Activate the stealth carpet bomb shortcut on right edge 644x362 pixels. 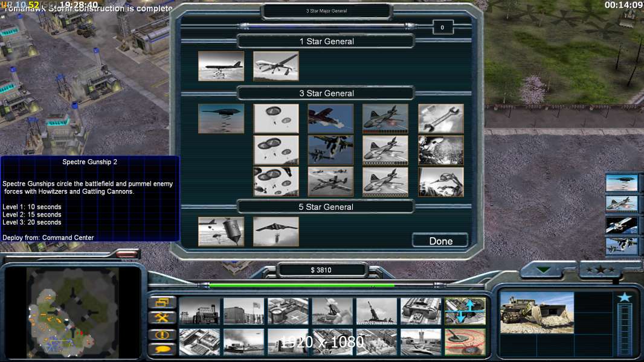tap(622, 182)
